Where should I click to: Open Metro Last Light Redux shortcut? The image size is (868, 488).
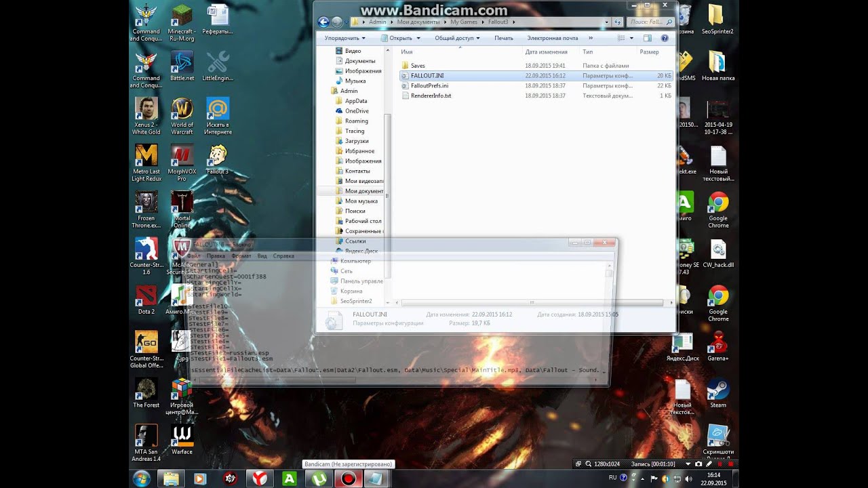coord(146,163)
